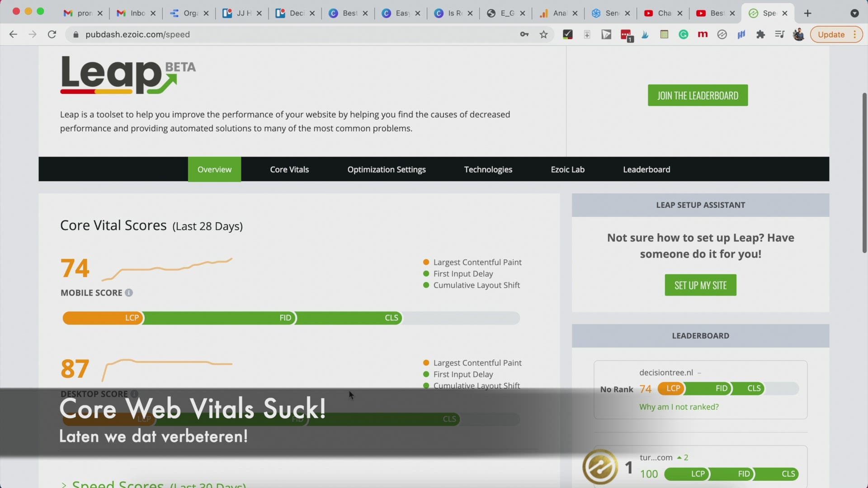Open the Leaderboard navigation tab
This screenshot has width=868, height=488.
click(646, 169)
